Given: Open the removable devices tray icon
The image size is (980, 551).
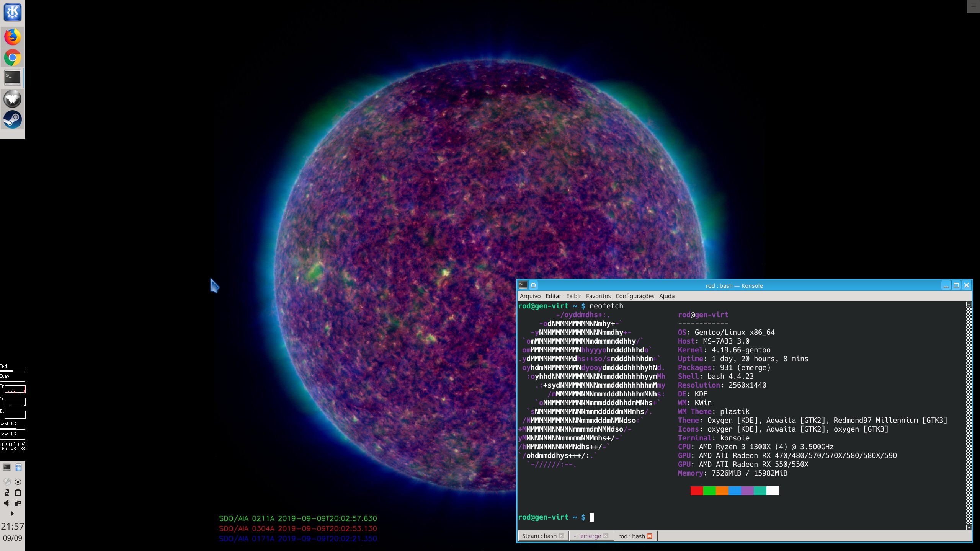Looking at the screenshot, I should [x=7, y=492].
